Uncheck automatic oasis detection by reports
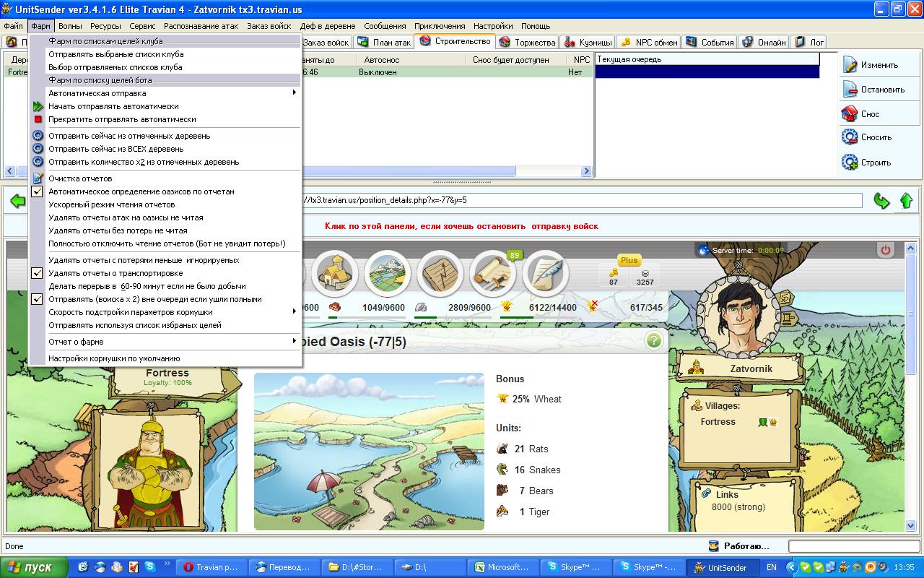 point(38,191)
